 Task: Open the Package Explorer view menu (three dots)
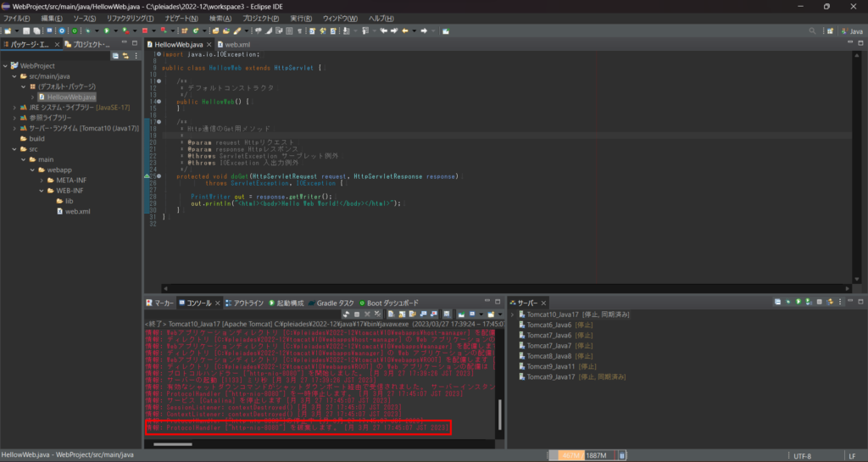click(x=136, y=56)
